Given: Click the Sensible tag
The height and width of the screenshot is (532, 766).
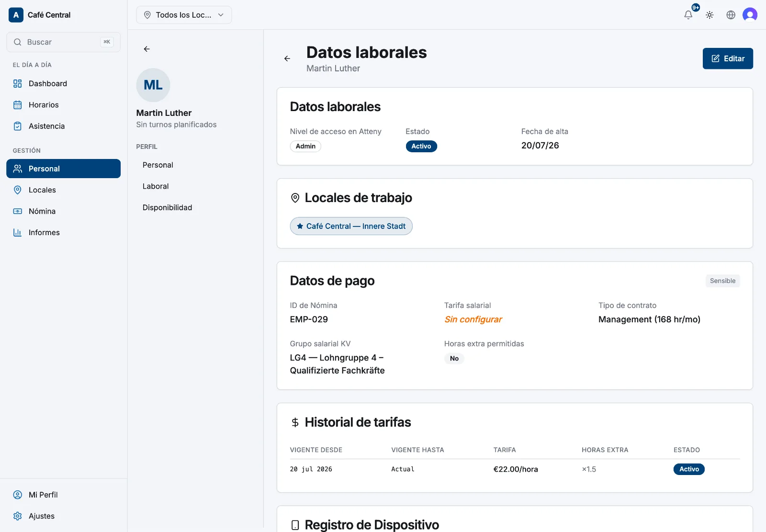Looking at the screenshot, I should coord(722,281).
